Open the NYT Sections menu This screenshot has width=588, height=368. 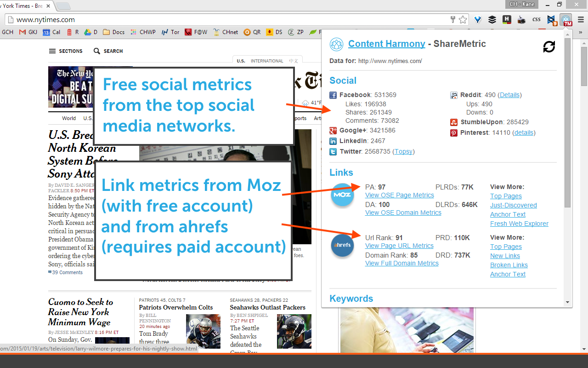(66, 51)
